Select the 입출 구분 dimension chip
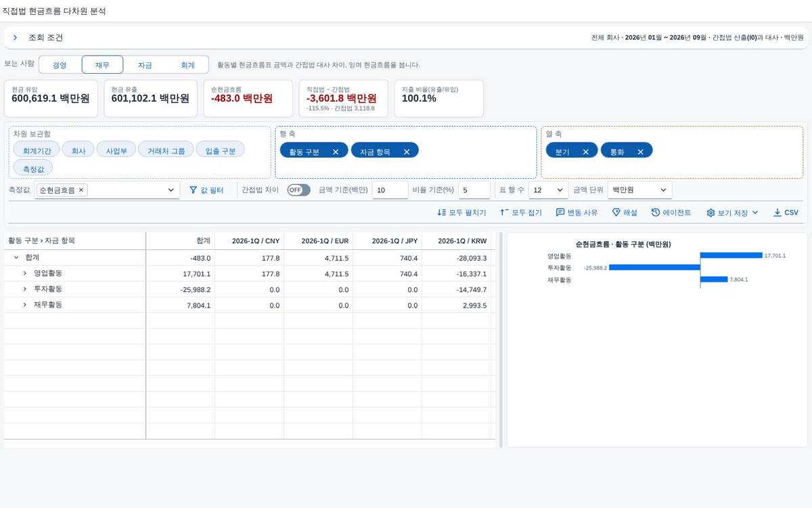Image resolution: width=812 pixels, height=508 pixels. tap(220, 150)
